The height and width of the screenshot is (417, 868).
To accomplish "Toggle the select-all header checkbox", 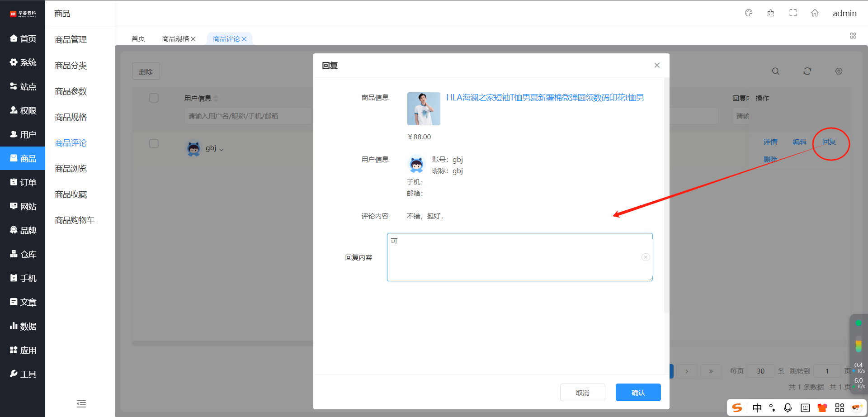I will (x=154, y=98).
